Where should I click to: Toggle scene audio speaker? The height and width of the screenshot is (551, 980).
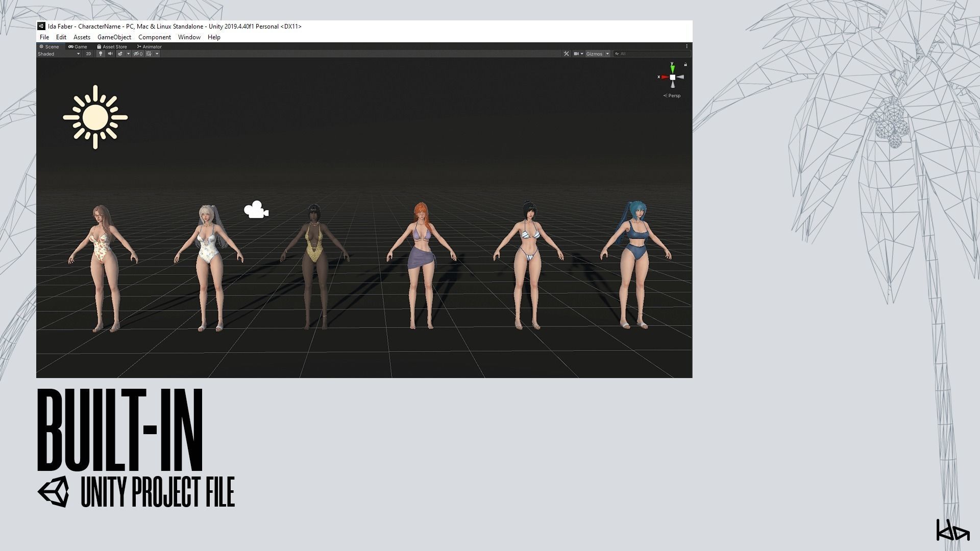point(110,54)
